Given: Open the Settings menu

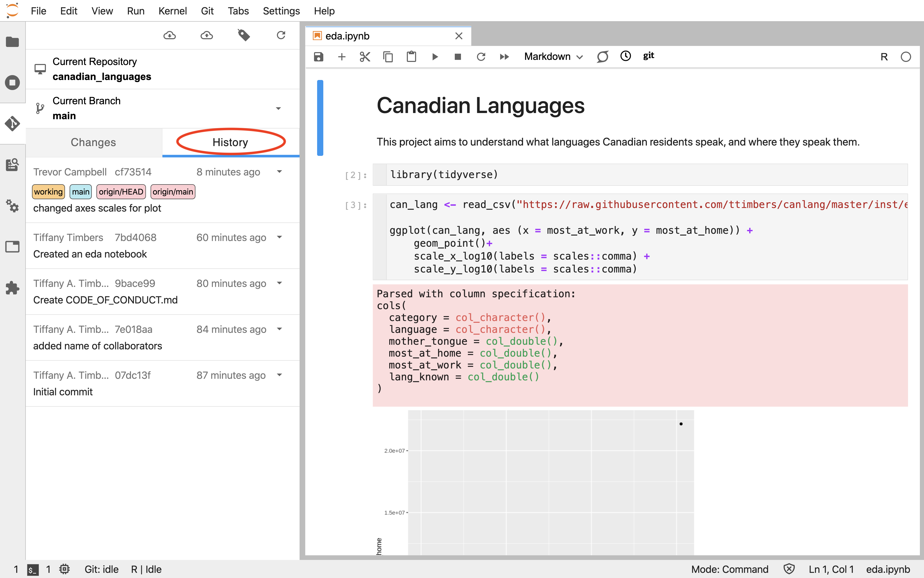Looking at the screenshot, I should click(x=281, y=11).
